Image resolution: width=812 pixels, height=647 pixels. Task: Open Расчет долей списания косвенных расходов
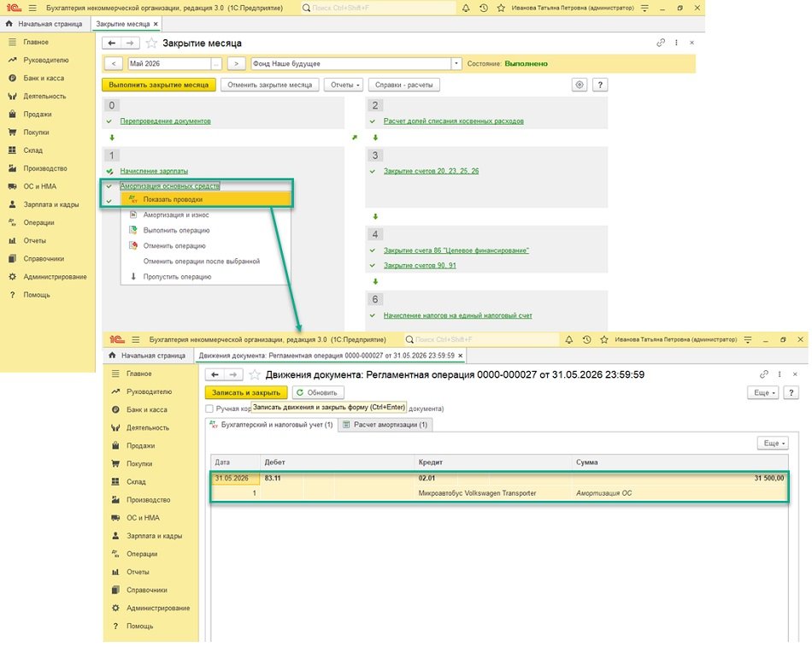pyautogui.click(x=453, y=121)
